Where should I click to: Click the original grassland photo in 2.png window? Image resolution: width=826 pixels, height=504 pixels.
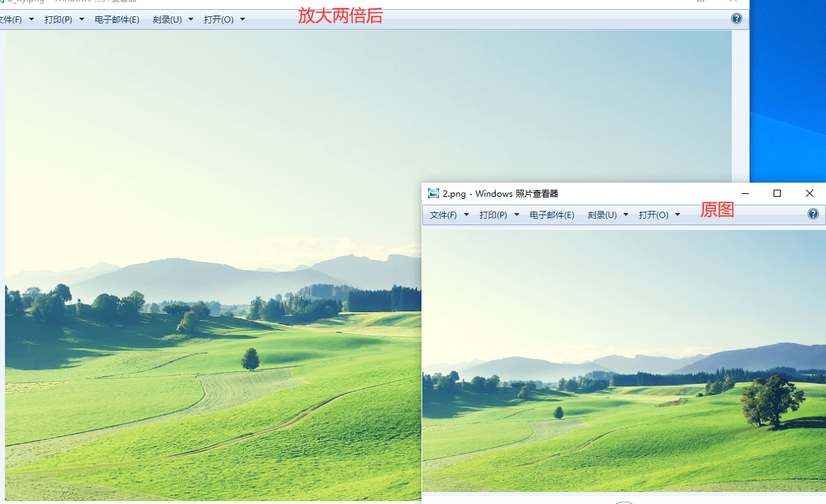(623, 361)
